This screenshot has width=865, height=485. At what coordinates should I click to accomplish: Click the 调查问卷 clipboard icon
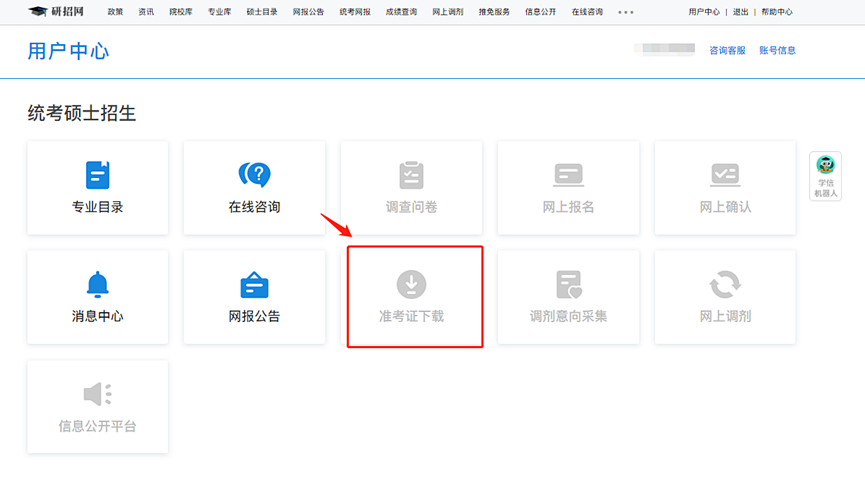(412, 175)
